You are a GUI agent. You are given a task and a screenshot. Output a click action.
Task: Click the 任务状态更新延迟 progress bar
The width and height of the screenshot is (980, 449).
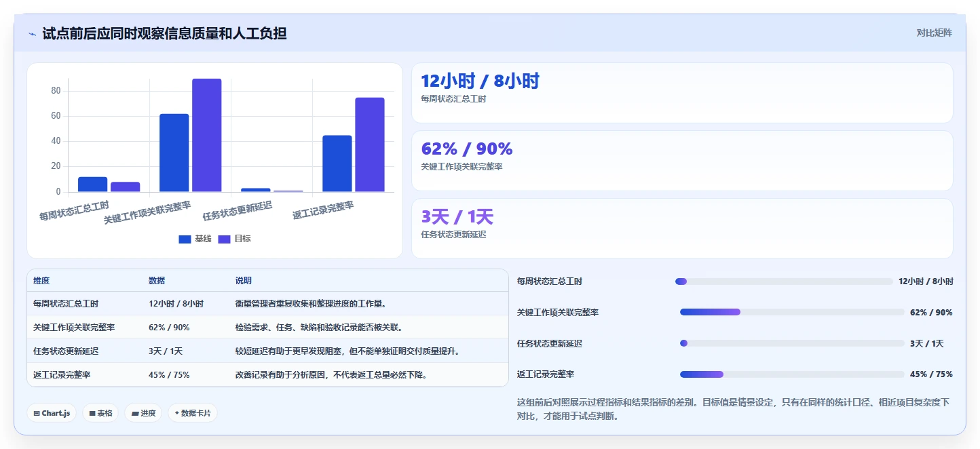coord(792,343)
